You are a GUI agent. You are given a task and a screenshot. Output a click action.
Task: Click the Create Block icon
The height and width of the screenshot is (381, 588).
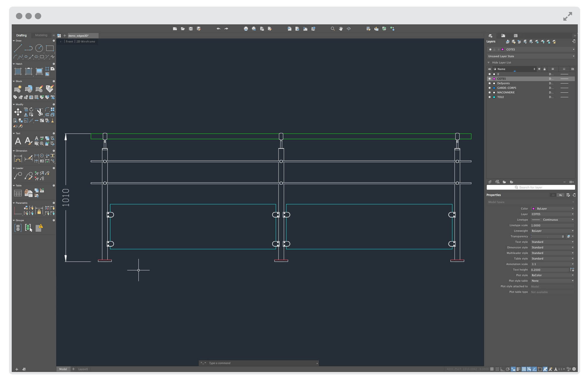click(x=18, y=89)
